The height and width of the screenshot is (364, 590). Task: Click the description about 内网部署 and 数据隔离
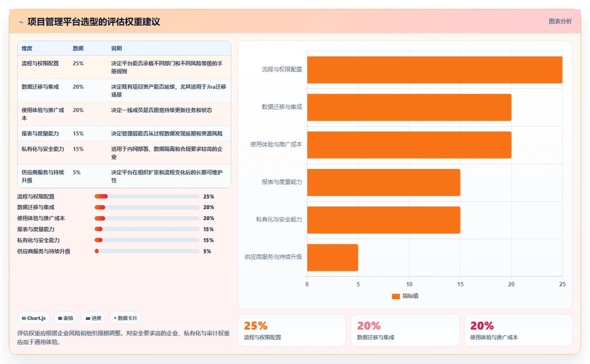click(x=167, y=153)
